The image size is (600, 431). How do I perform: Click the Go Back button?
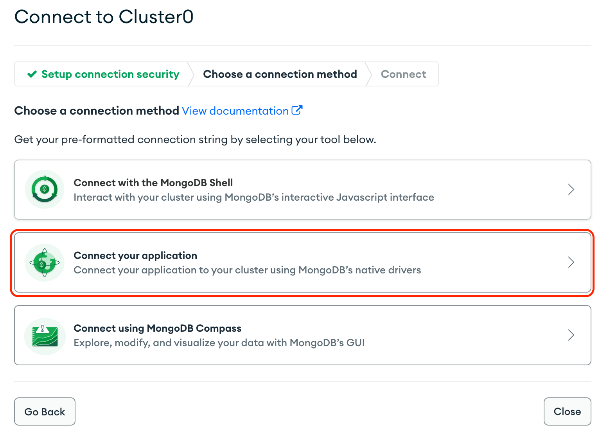click(45, 411)
